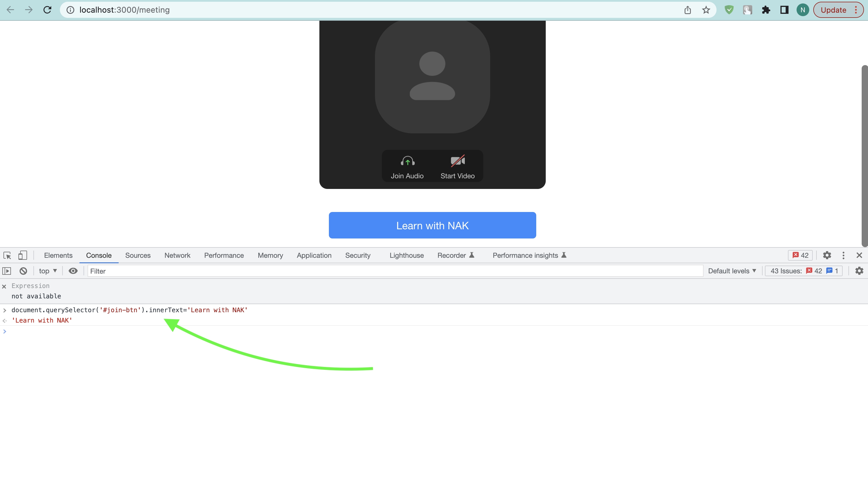Click the inspect element selector icon
Viewport: 868px width, 500px height.
pos(7,255)
